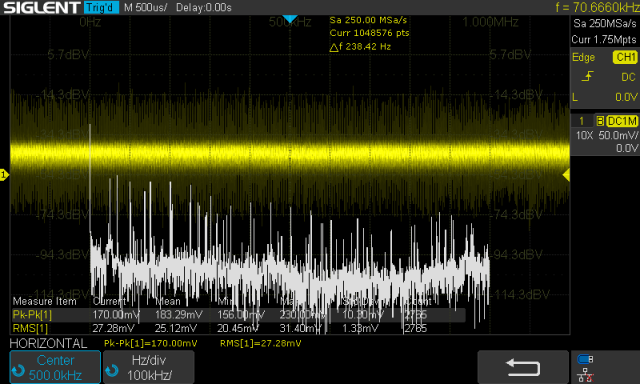Image resolution: width=640 pixels, height=384 pixels.
Task: Click the Edge trigger type label
Action: [x=583, y=57]
